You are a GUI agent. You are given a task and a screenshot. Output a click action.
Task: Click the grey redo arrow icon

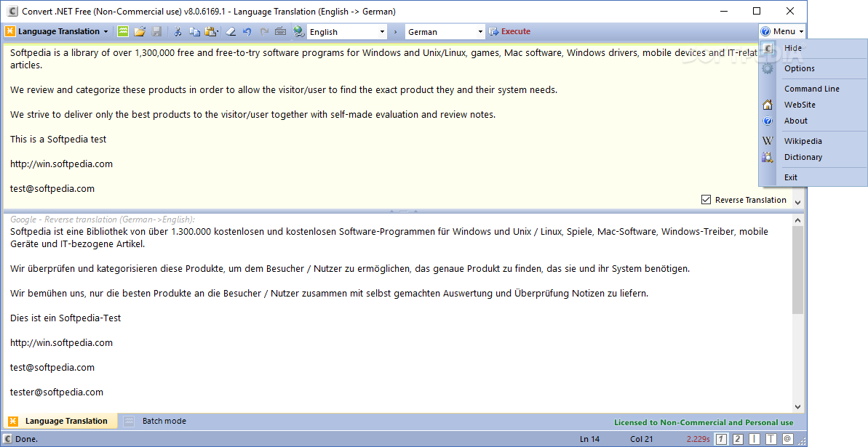(x=264, y=31)
